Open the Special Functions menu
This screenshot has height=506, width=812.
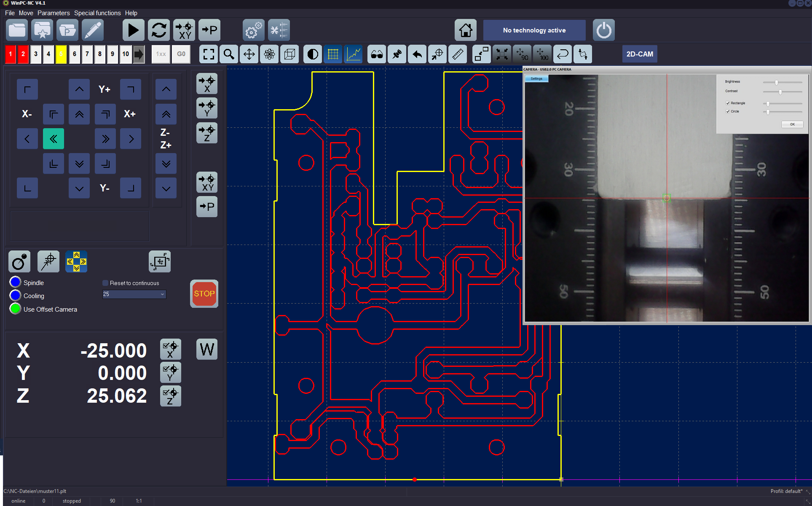96,13
